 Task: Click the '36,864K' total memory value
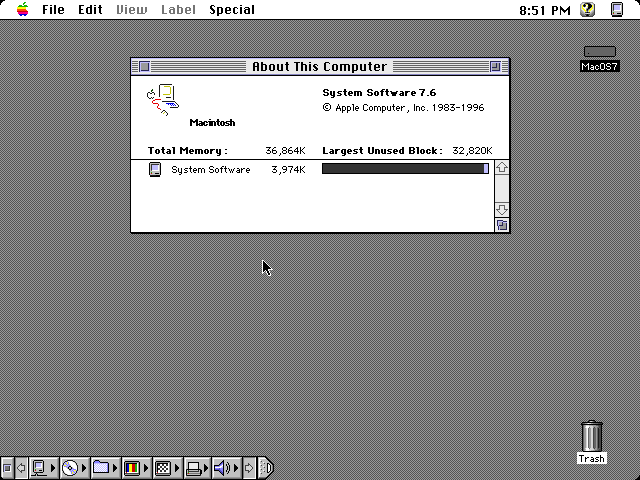click(285, 151)
